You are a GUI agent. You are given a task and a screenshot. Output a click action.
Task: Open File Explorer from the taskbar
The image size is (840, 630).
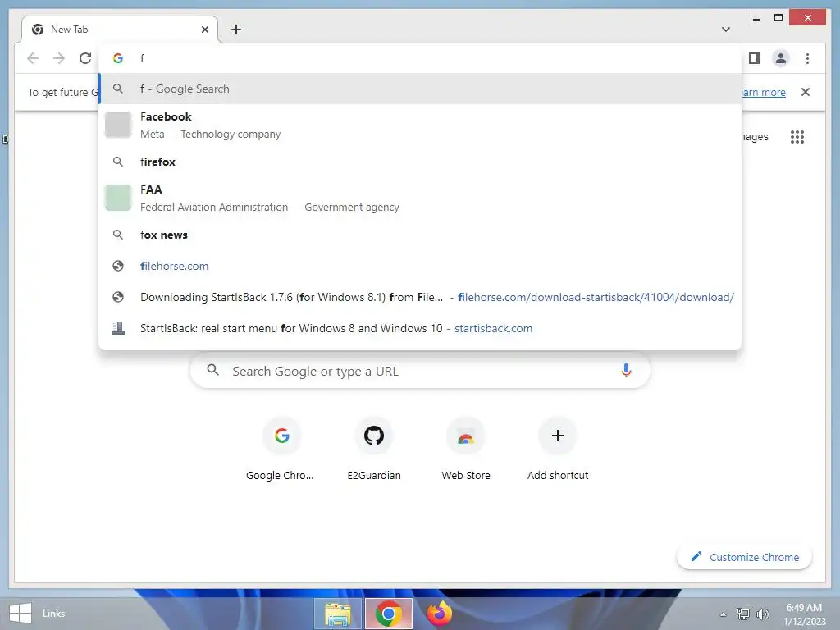click(338, 614)
